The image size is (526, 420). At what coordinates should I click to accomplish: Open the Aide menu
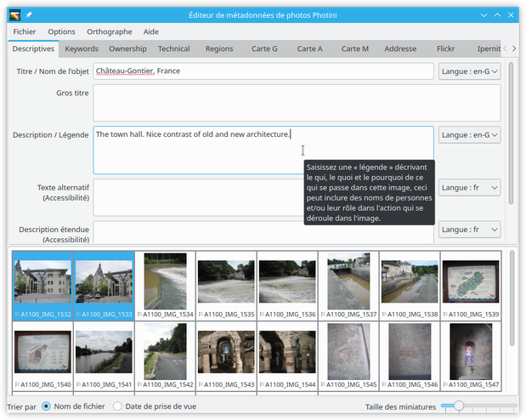pyautogui.click(x=151, y=31)
